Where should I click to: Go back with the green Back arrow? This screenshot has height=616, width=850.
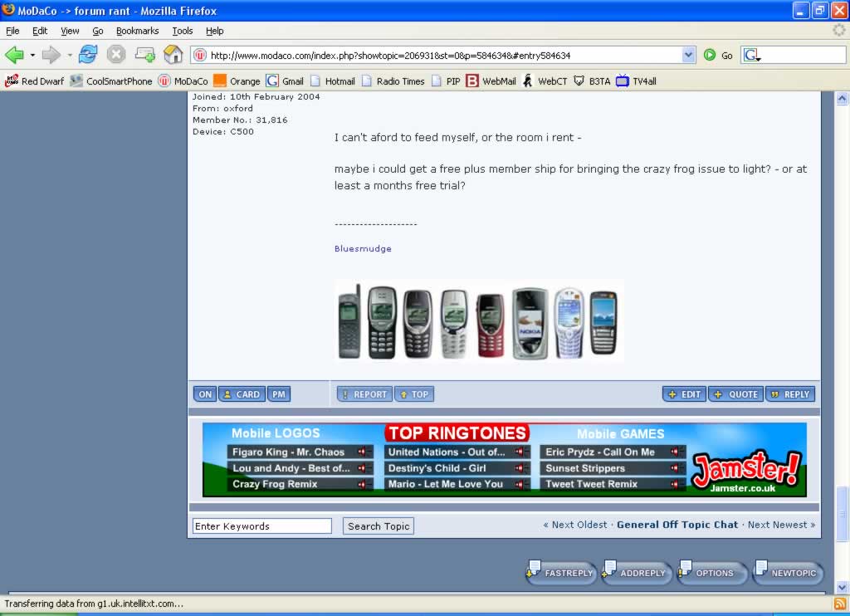14,55
